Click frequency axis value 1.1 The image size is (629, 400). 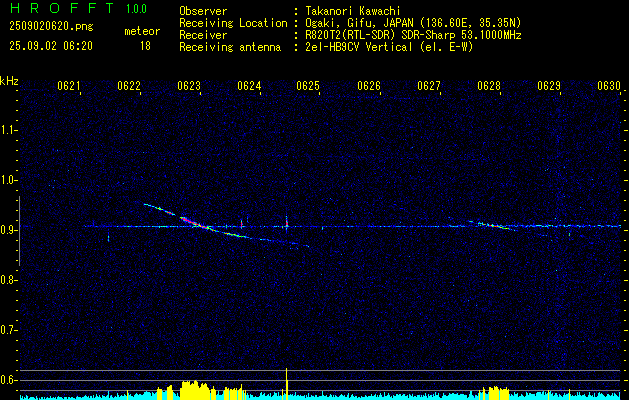click(x=8, y=130)
